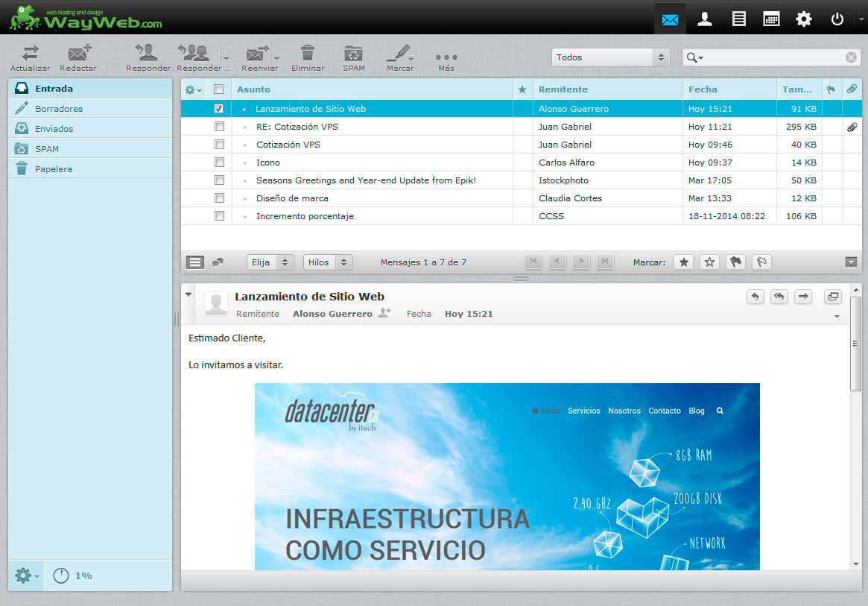This screenshot has width=868, height=606.
Task: Open message in new window icon
Action: (833, 297)
